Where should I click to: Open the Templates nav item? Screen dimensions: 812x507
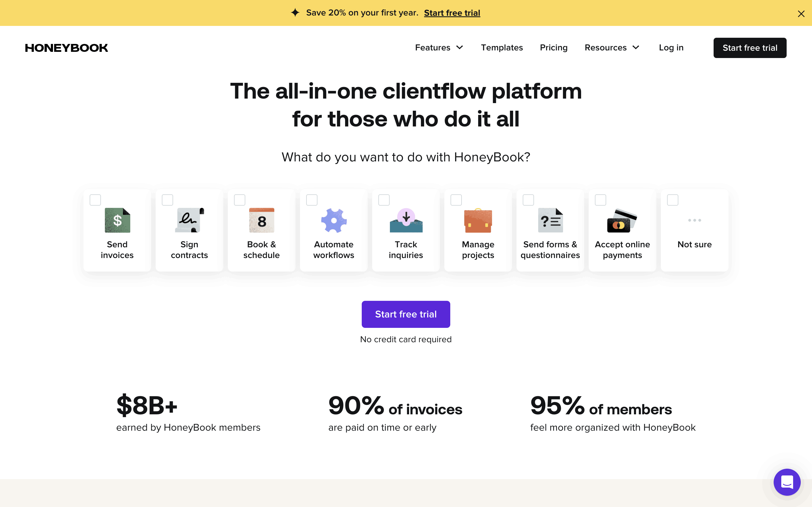point(502,48)
